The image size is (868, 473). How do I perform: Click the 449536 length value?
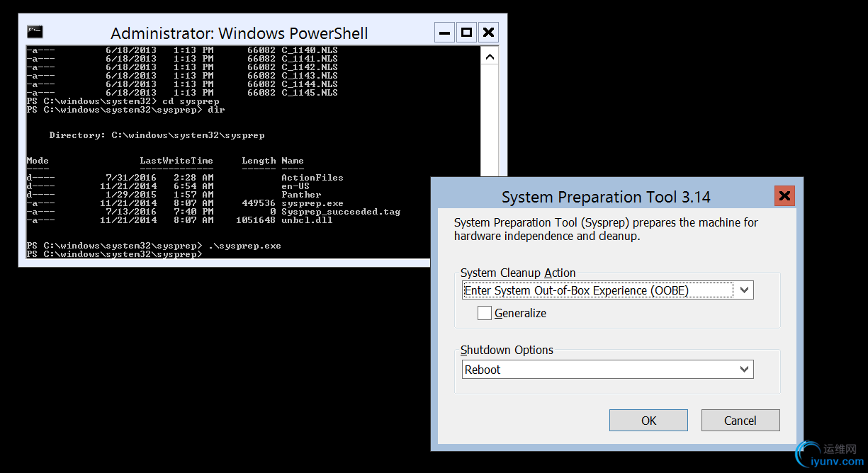coord(259,203)
